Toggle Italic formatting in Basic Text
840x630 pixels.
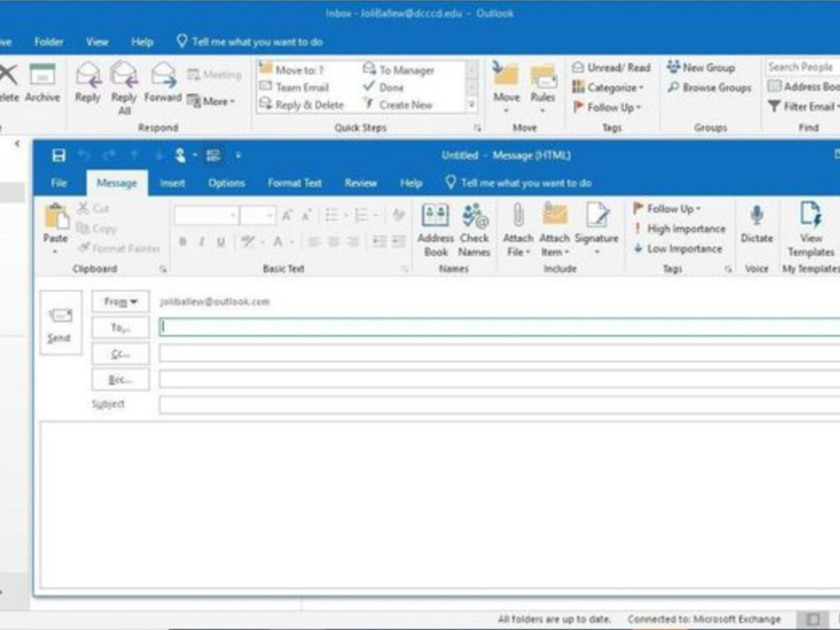point(202,242)
